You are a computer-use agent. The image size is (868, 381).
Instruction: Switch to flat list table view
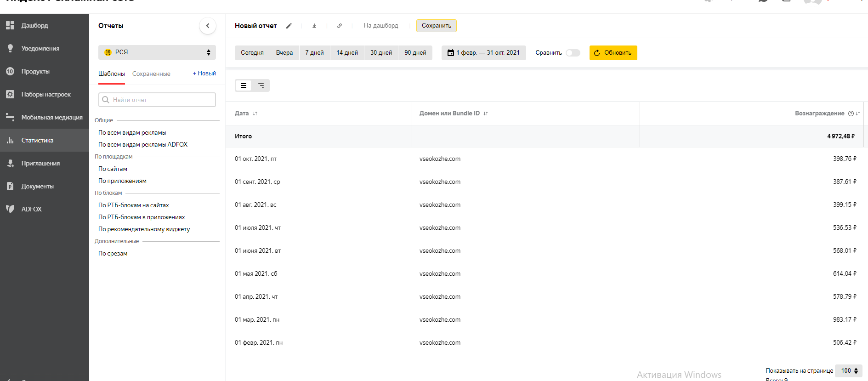[244, 85]
